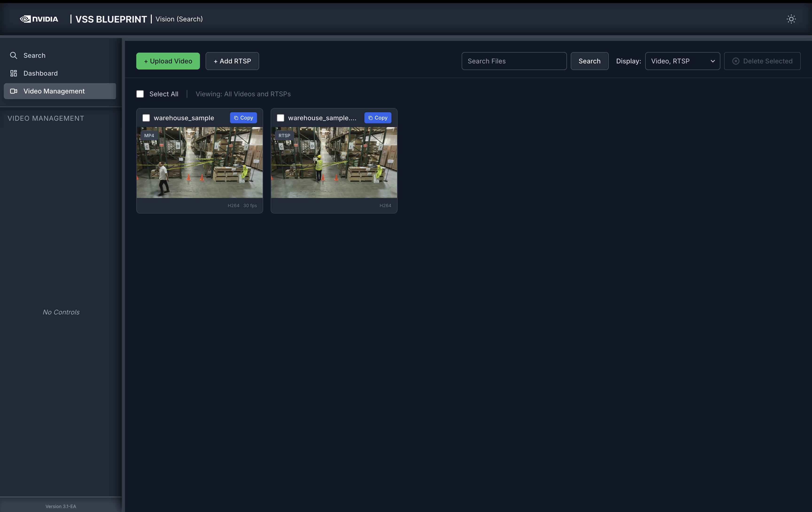Click the Search magnifier icon in sidebar
This screenshot has height=512, width=812.
point(13,55)
